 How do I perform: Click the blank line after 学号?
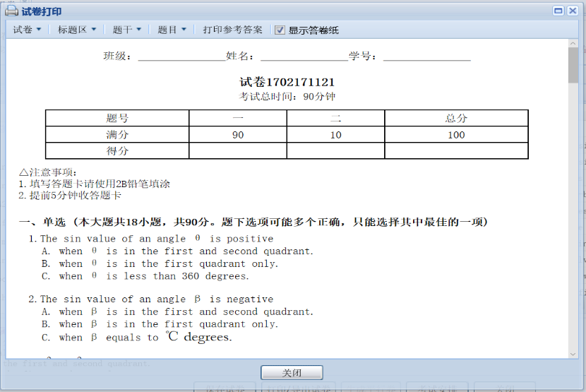pyautogui.click(x=426, y=57)
